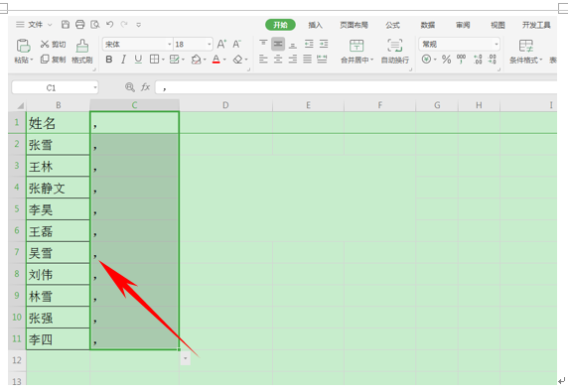Viewport: 568px width, 392px height.
Task: Select column C header
Action: coord(134,105)
